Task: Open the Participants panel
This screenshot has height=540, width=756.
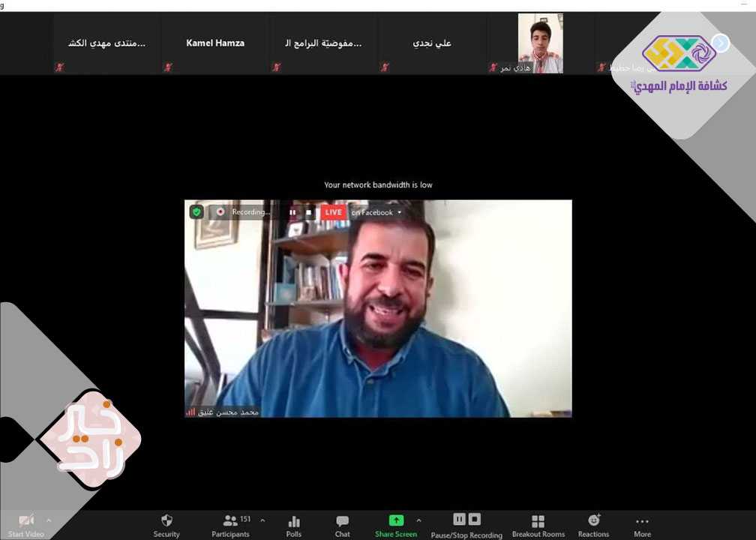Action: tap(231, 525)
